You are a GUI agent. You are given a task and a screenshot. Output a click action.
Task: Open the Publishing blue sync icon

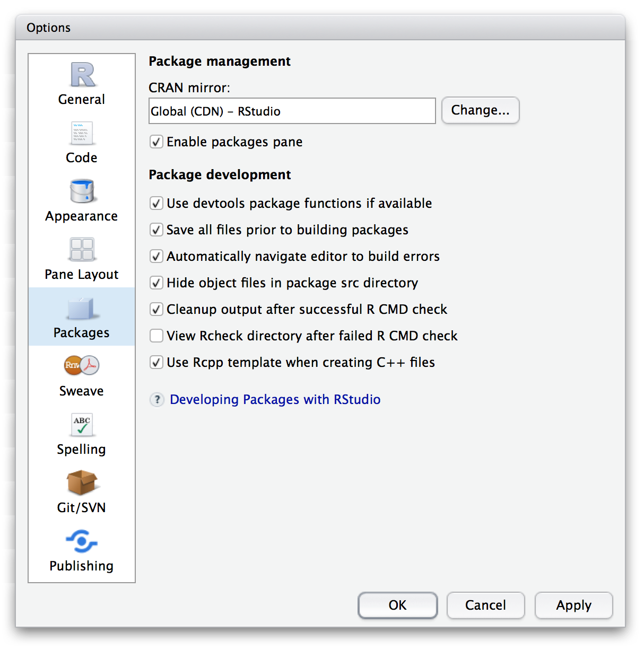(82, 541)
